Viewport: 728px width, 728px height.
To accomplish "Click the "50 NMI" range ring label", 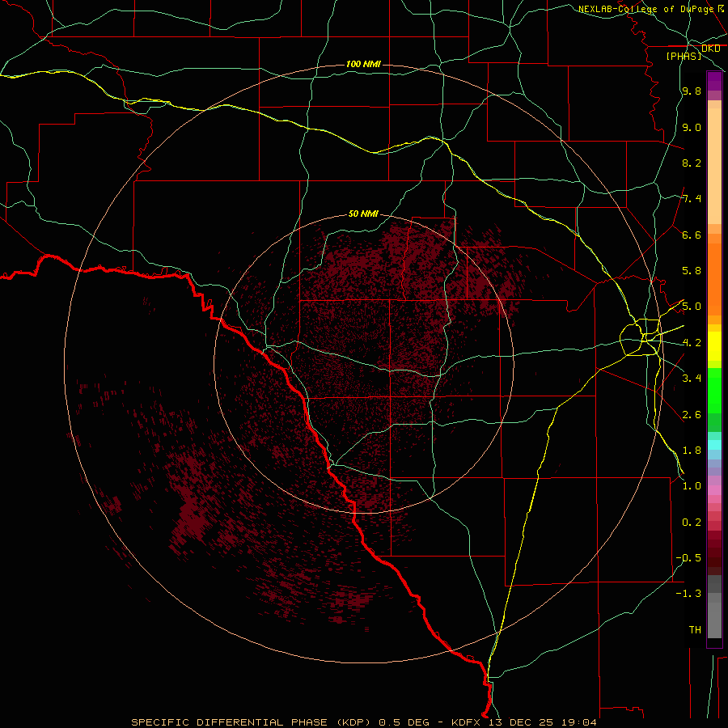I will click(363, 214).
